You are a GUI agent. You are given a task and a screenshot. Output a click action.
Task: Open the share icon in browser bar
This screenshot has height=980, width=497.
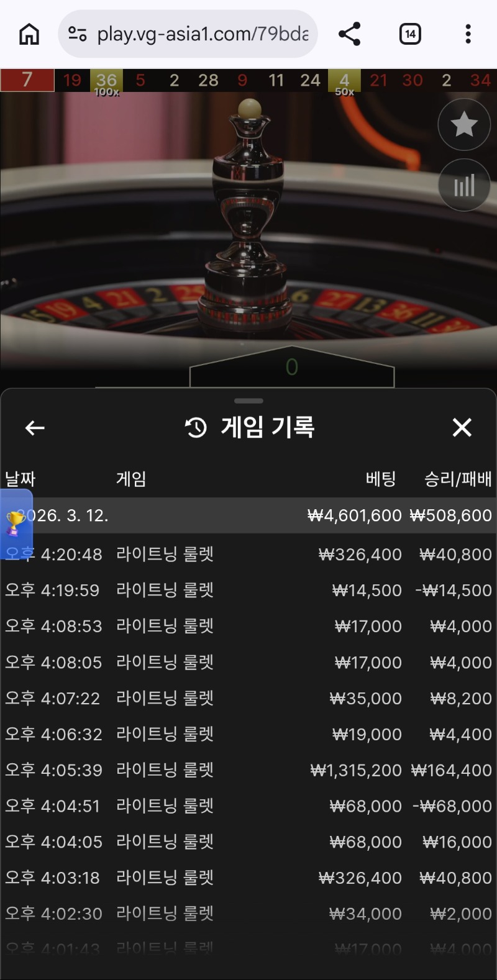point(349,34)
